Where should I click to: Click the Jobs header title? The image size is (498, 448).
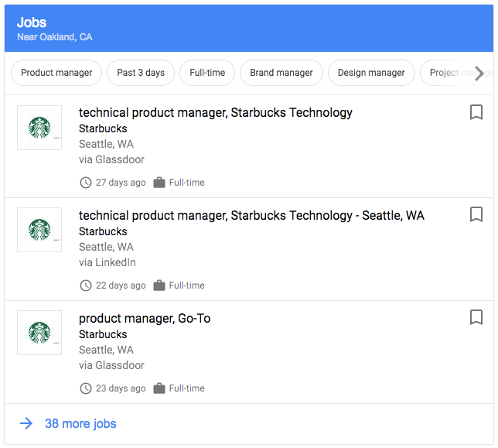pos(32,22)
